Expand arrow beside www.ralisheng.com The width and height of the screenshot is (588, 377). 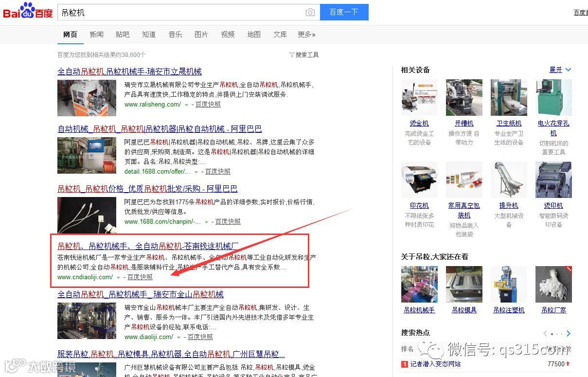(186, 105)
